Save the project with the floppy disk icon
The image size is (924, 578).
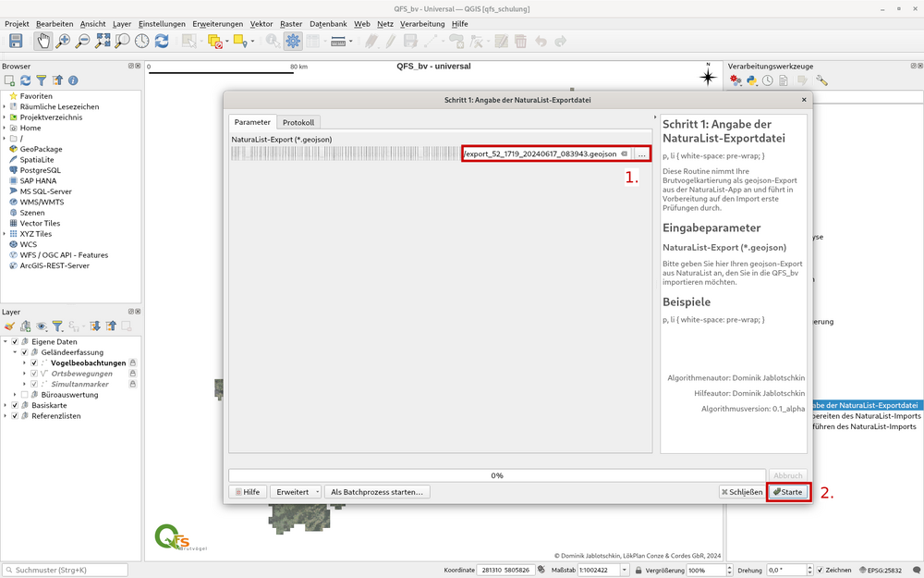coord(16,41)
